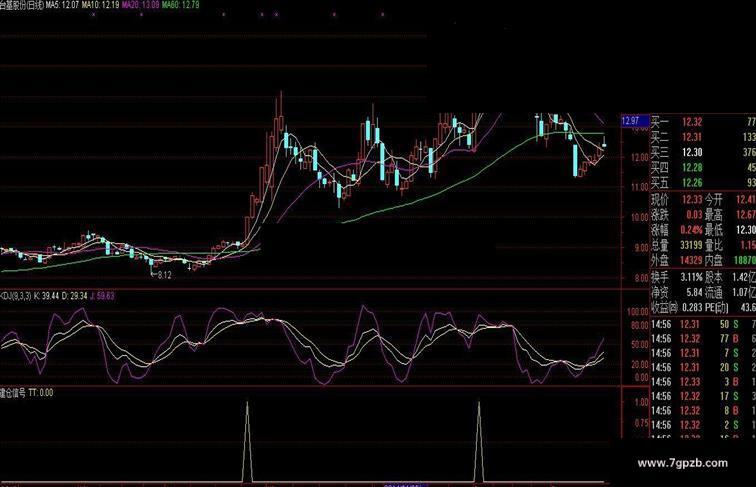756x487 pixels.
Task: Click the 量比 label
Action: [714, 245]
